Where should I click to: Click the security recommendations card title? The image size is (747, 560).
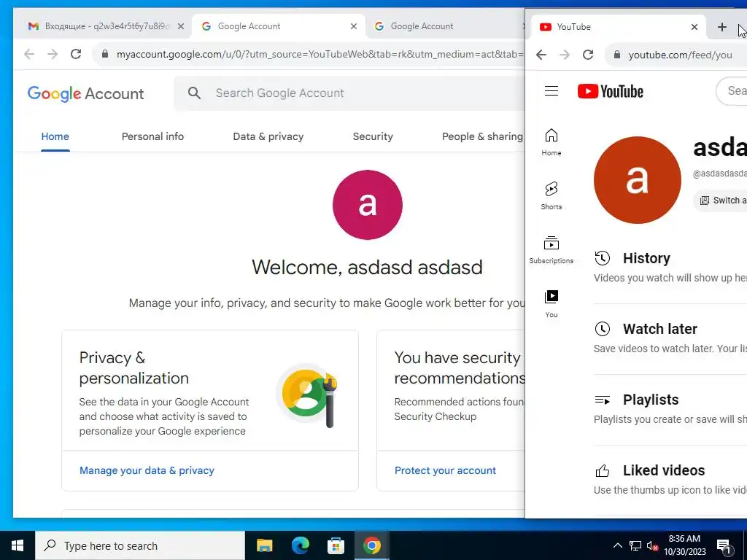click(x=460, y=367)
